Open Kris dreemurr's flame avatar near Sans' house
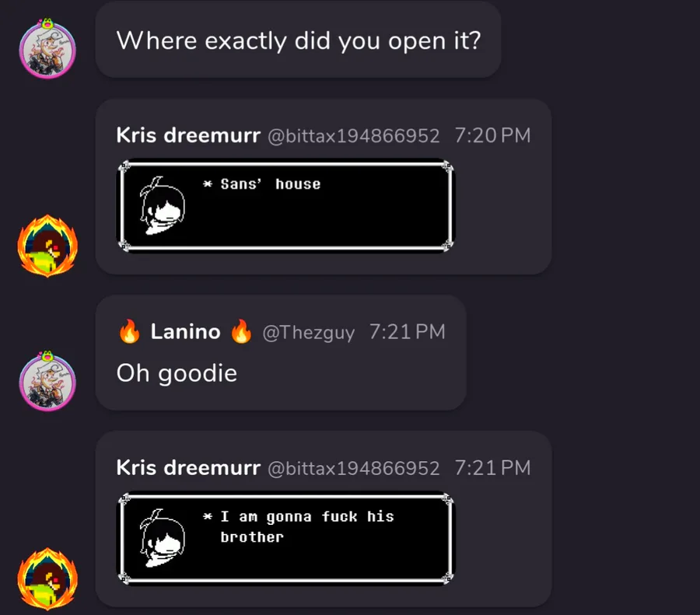Screen dimensions: 700x615 click(47, 246)
